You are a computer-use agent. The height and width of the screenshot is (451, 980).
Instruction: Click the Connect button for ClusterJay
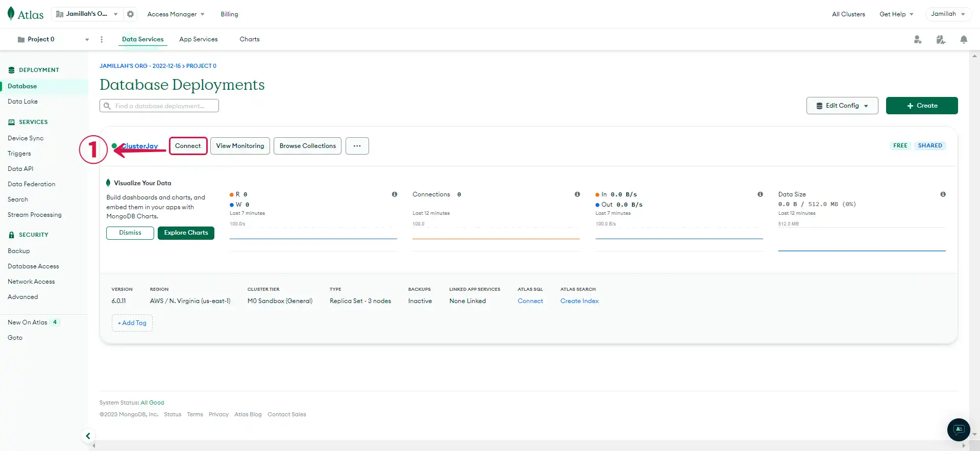[x=188, y=146]
